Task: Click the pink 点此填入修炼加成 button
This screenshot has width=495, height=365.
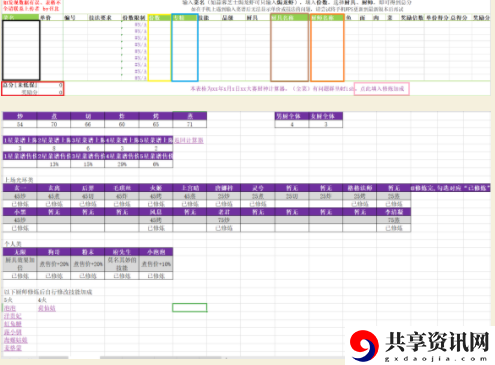Action: pos(382,89)
